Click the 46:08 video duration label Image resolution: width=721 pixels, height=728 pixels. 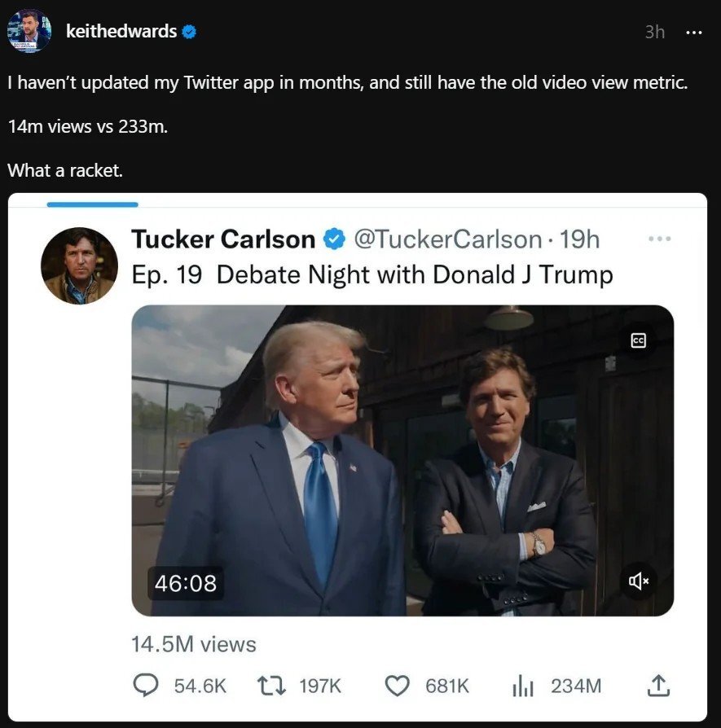tap(186, 583)
